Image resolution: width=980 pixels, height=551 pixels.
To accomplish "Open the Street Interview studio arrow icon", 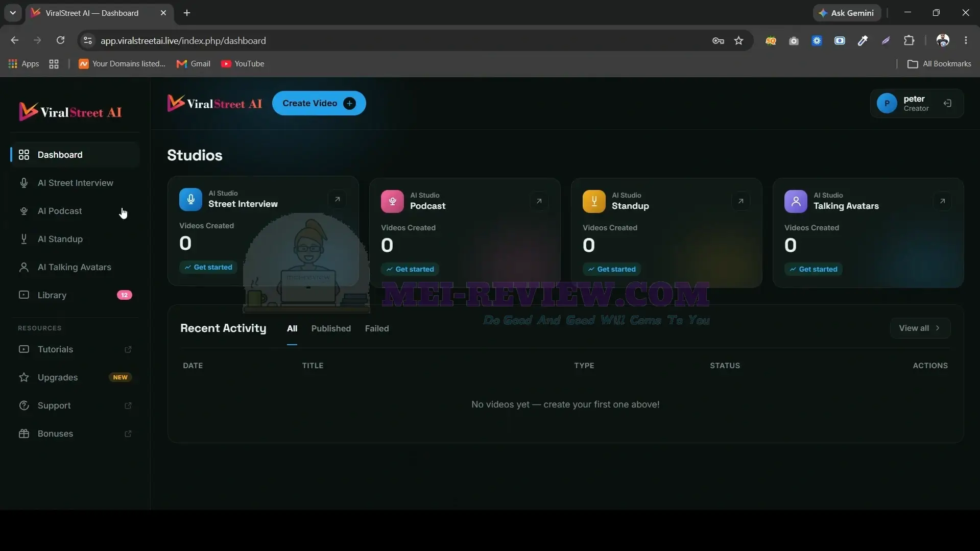I will 337,199.
